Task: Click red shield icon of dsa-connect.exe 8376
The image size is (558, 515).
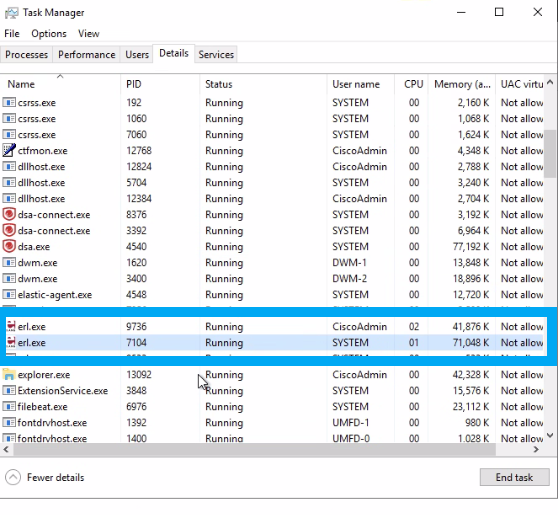Action: tap(9, 214)
